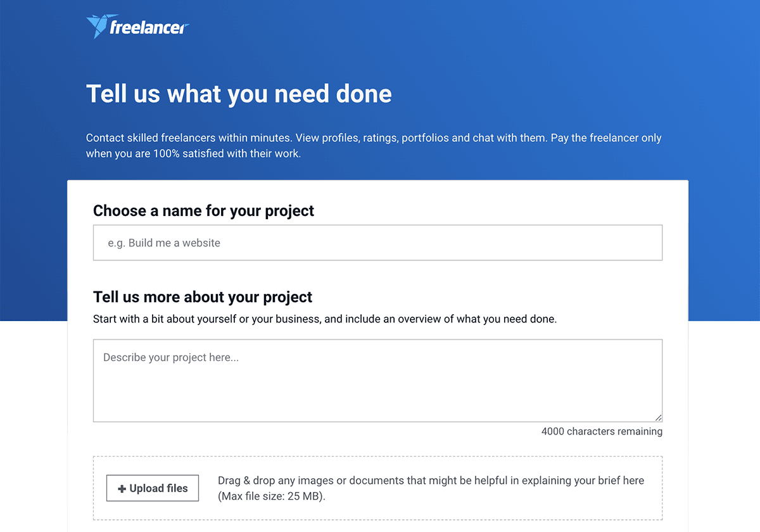Click the drag & drop instructions text
Image resolution: width=760 pixels, height=532 pixels.
coord(431,488)
